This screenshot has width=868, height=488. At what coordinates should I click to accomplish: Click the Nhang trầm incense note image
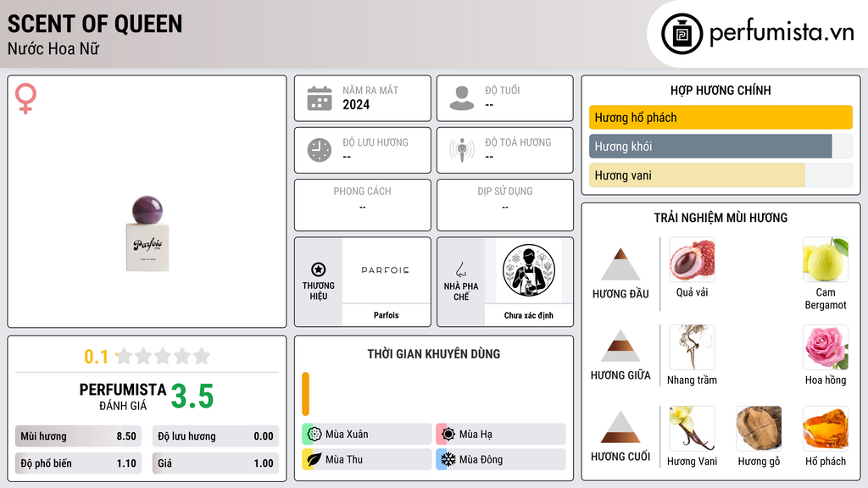692,347
